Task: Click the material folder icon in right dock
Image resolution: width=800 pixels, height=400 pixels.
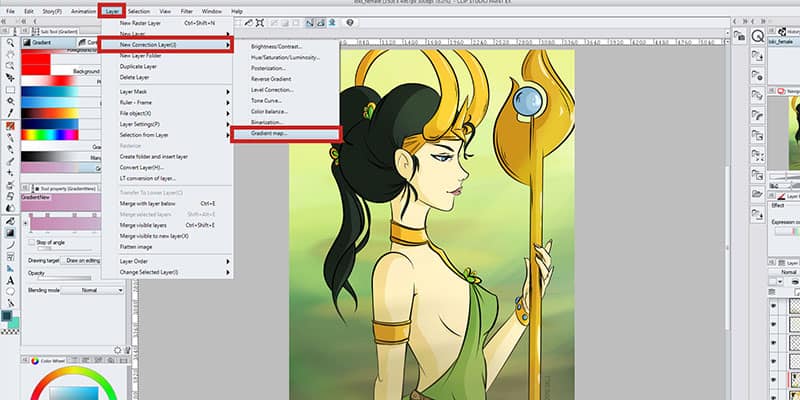Action: pos(739,35)
